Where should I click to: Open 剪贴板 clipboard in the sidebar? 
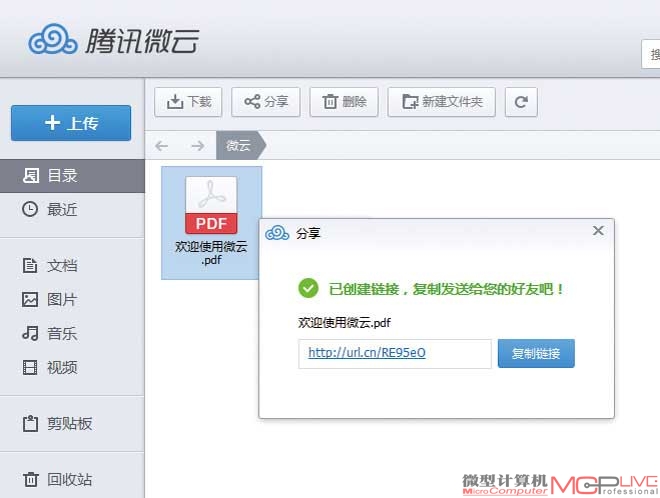pyautogui.click(x=72, y=423)
